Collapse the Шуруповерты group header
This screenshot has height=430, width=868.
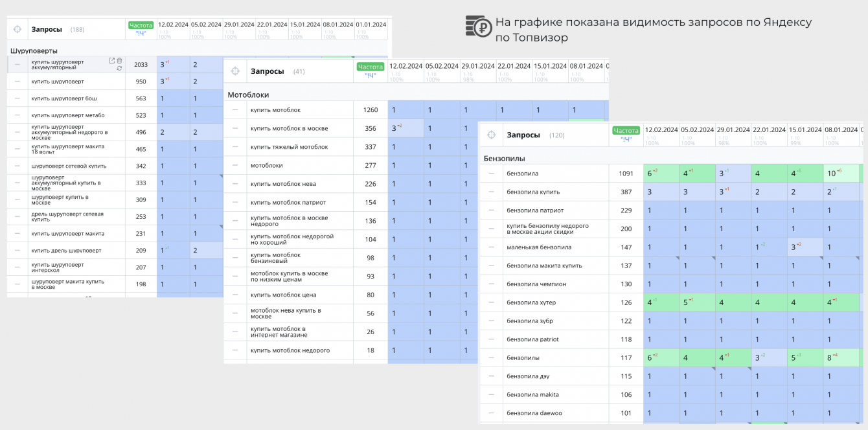[34, 50]
